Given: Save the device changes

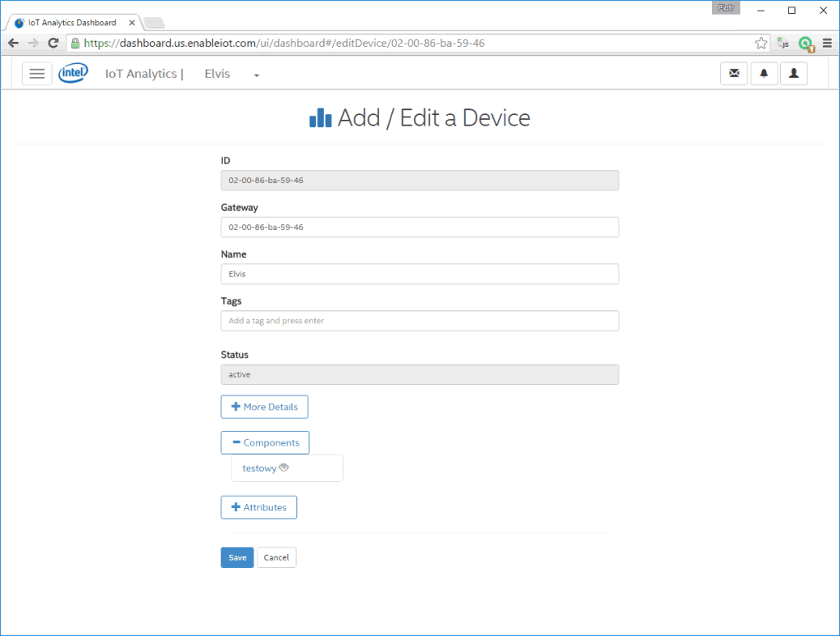Looking at the screenshot, I should coord(237,557).
